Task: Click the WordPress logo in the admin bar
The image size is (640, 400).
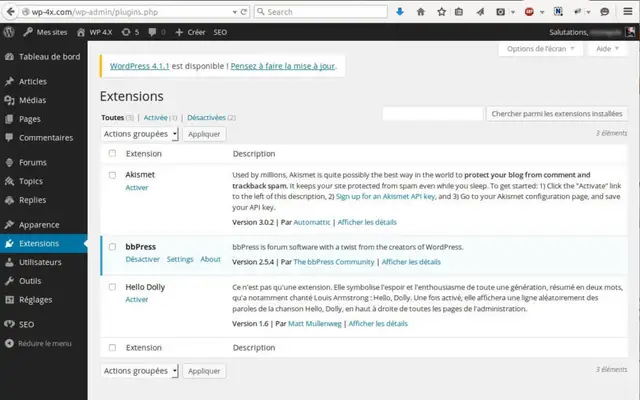Action: point(9,32)
